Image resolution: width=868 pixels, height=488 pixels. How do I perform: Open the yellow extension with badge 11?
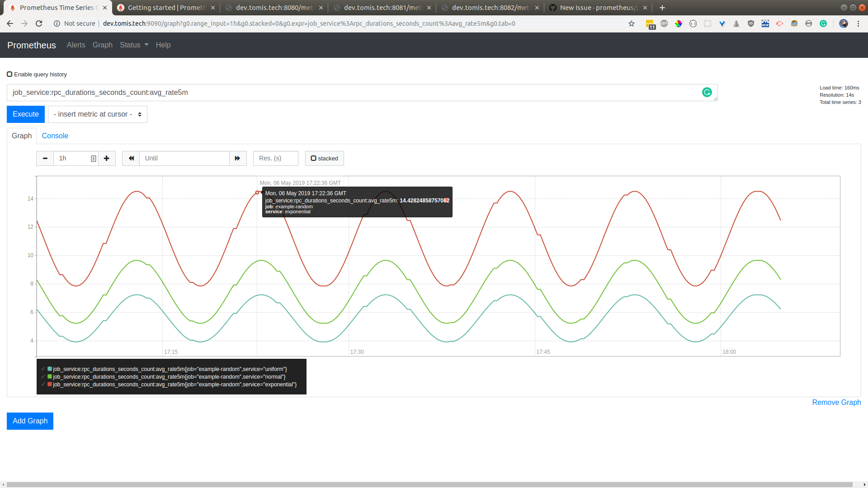coord(650,24)
